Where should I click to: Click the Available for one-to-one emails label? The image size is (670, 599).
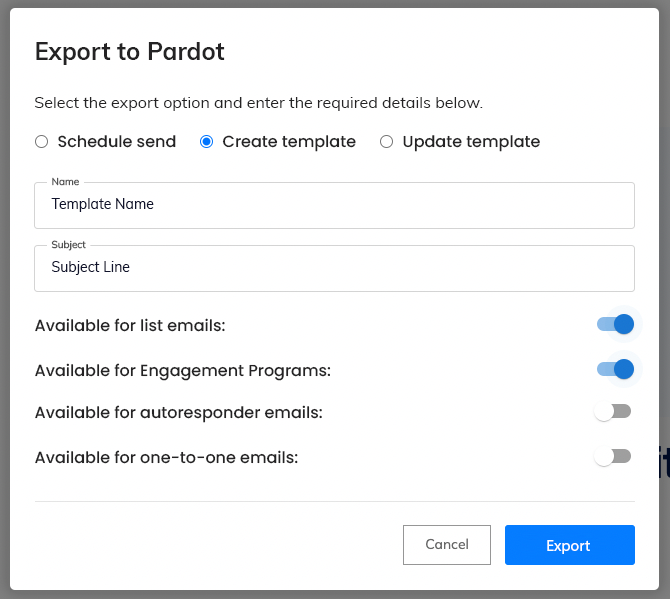click(x=166, y=457)
